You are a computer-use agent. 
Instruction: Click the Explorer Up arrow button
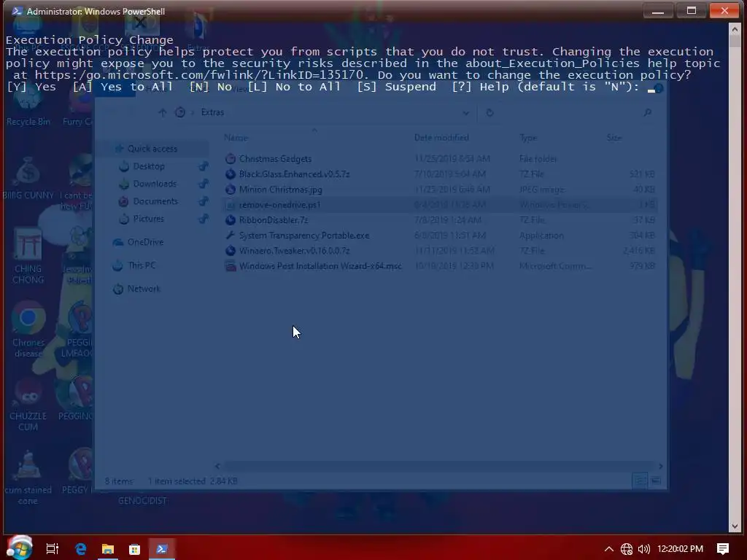point(163,112)
